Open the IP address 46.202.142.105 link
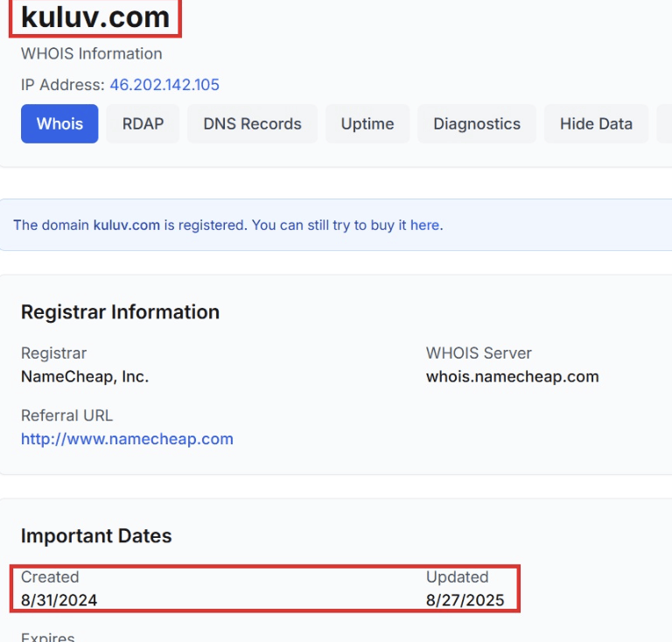 [164, 85]
